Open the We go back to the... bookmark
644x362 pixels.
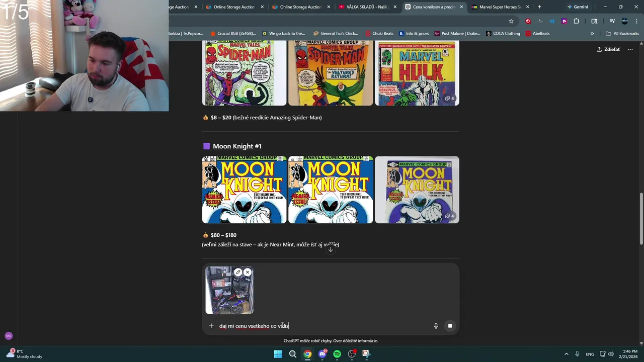(x=284, y=34)
